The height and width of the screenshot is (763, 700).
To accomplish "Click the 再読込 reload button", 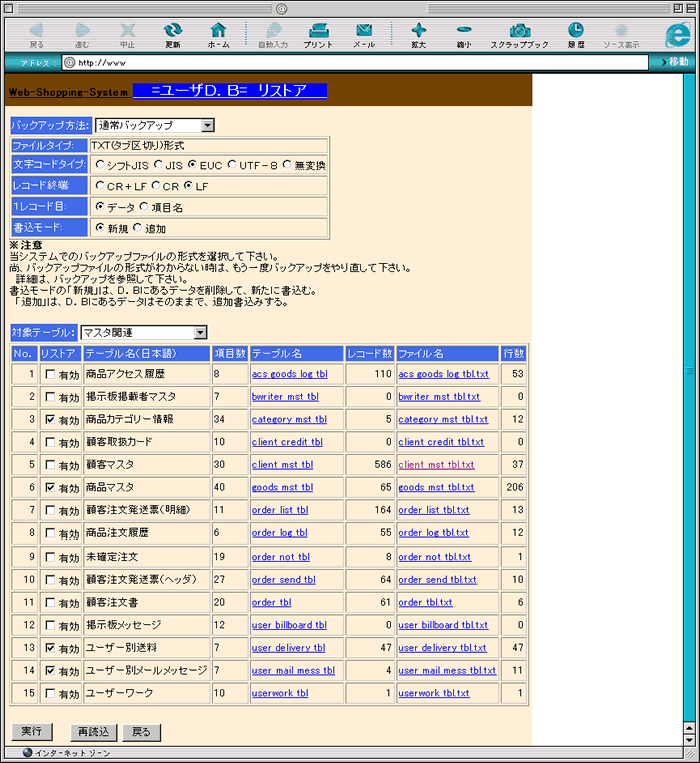I will [94, 732].
